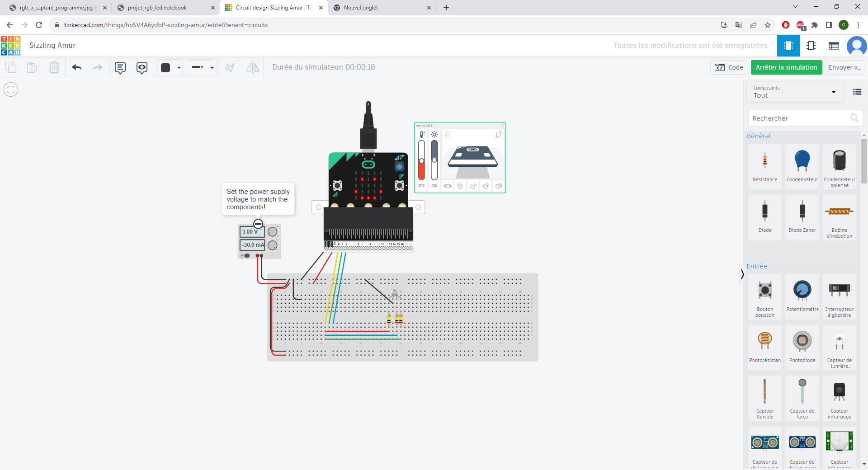Reset micro:bit orientation with home icon
The height and width of the screenshot is (470, 868).
447,134
